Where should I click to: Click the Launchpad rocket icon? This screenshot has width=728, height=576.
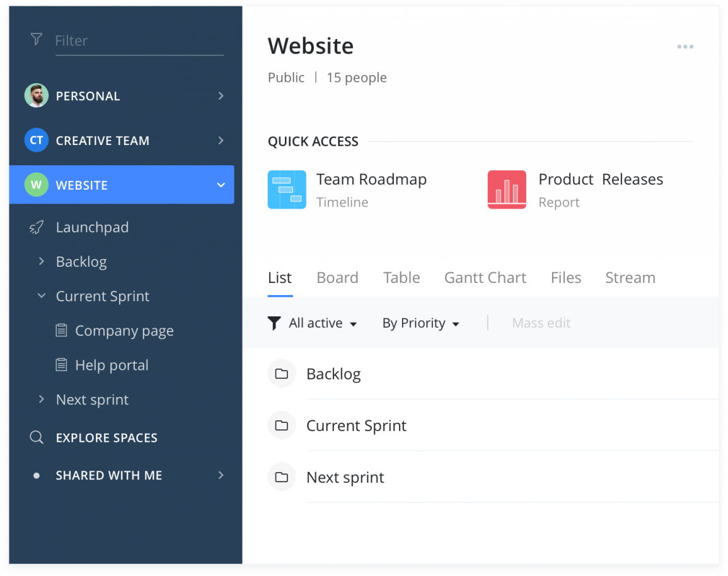(x=37, y=228)
